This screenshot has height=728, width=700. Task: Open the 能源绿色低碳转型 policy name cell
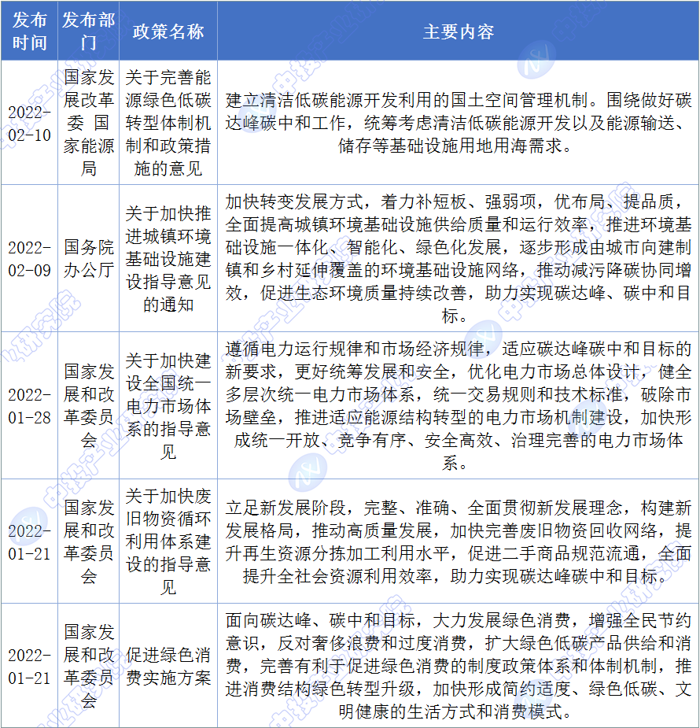click(168, 124)
